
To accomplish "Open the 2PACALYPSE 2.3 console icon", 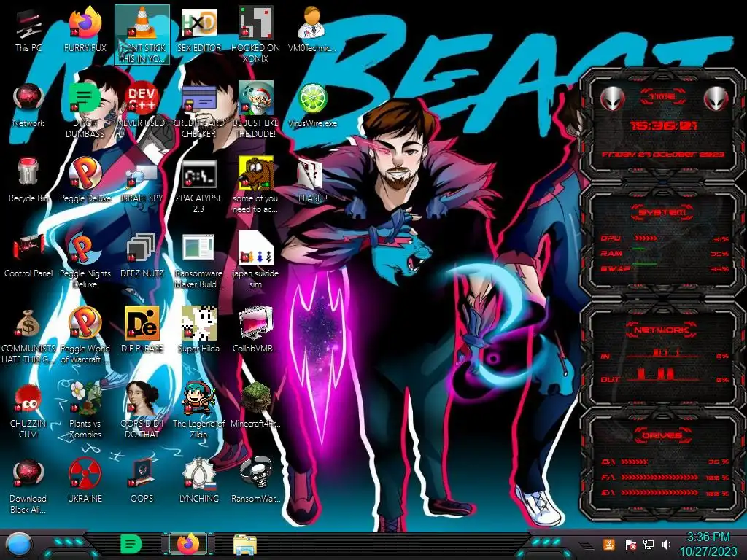I will [198, 174].
